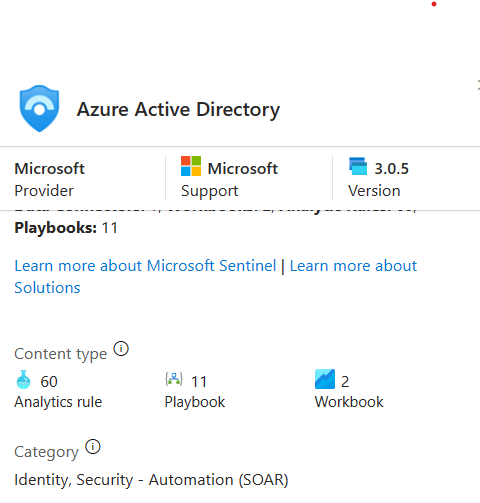The image size is (480, 503).
Task: Click the Playbooks: 11 summary text
Action: click(66, 228)
